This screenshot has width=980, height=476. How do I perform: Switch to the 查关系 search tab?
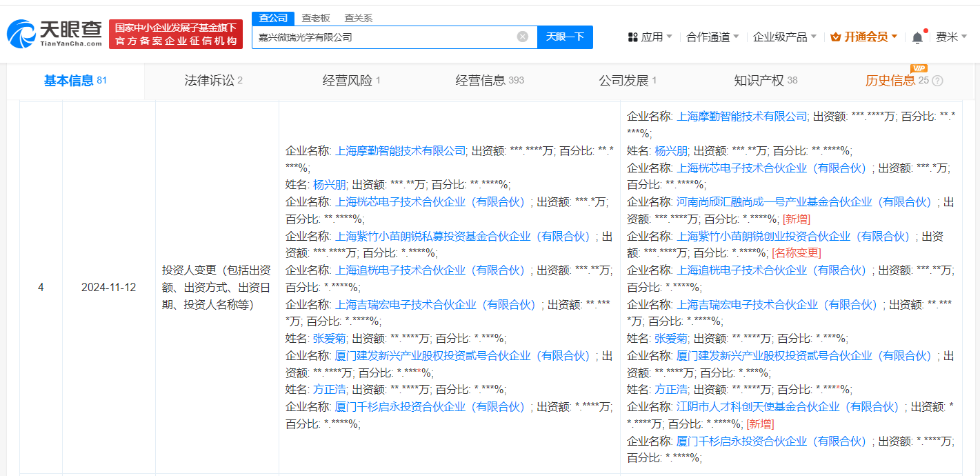(359, 18)
